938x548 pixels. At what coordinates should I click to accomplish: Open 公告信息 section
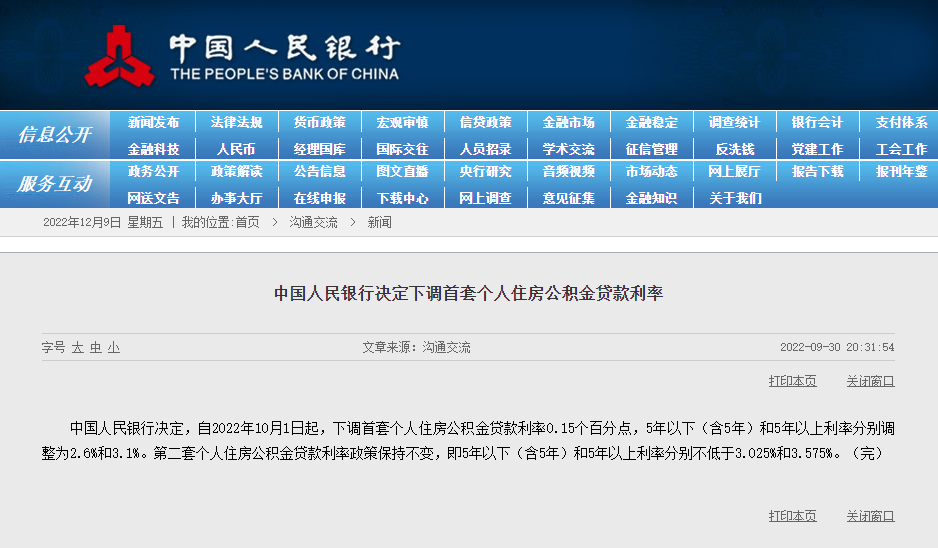[319, 171]
